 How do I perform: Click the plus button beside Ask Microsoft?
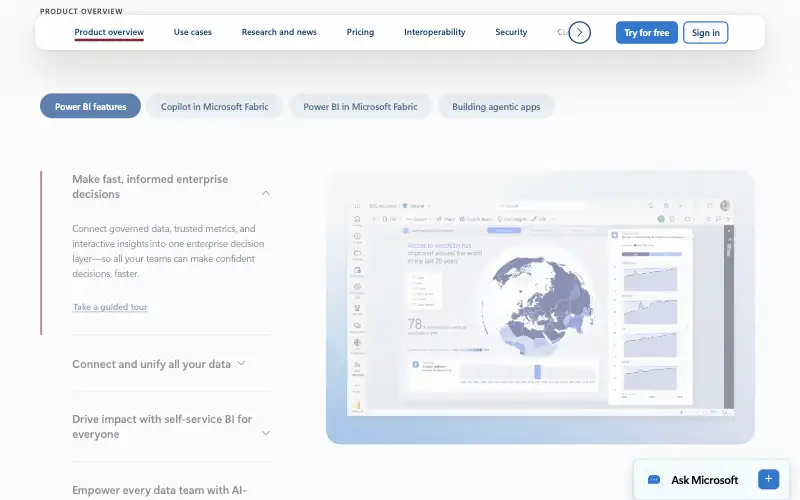tap(768, 480)
